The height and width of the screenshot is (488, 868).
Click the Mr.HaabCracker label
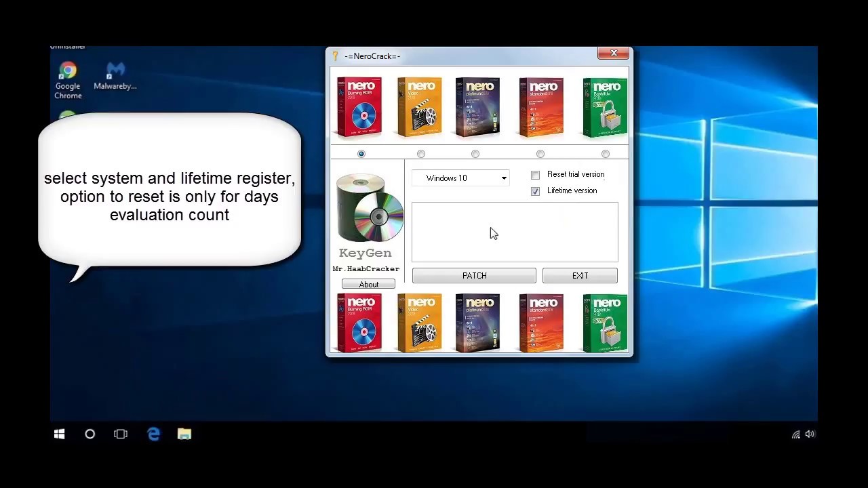tap(366, 269)
